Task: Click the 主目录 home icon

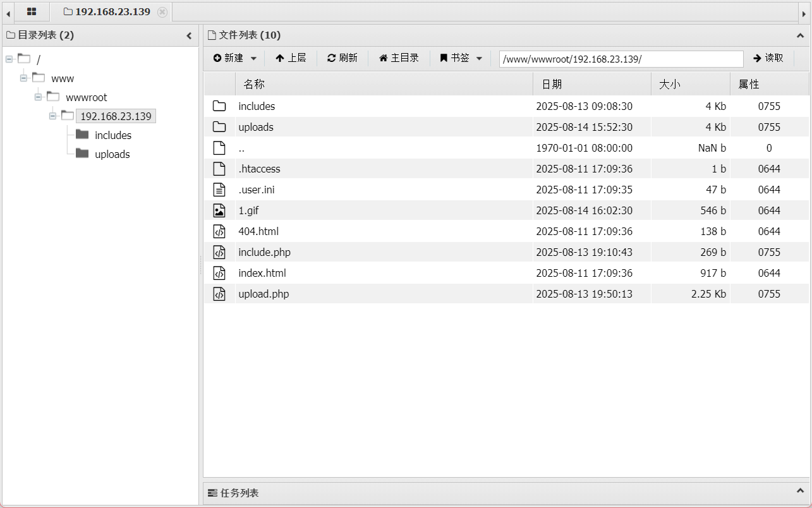Action: (385, 57)
